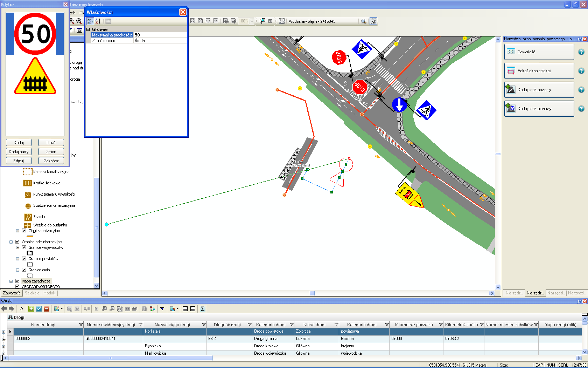The width and height of the screenshot is (588, 368).
Task: Toggle Granice powiatów layer checkbox
Action: (24, 259)
